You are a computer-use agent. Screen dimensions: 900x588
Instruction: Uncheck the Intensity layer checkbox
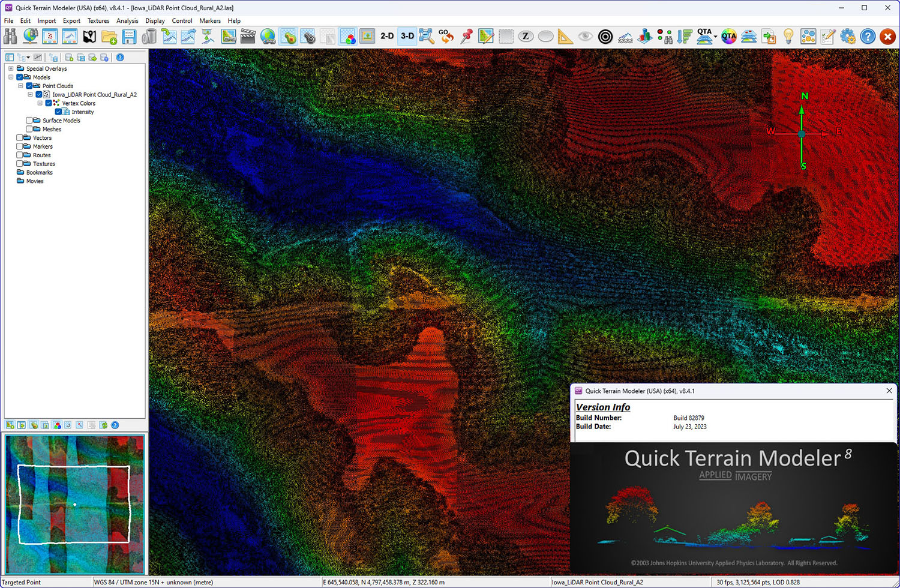(x=59, y=112)
